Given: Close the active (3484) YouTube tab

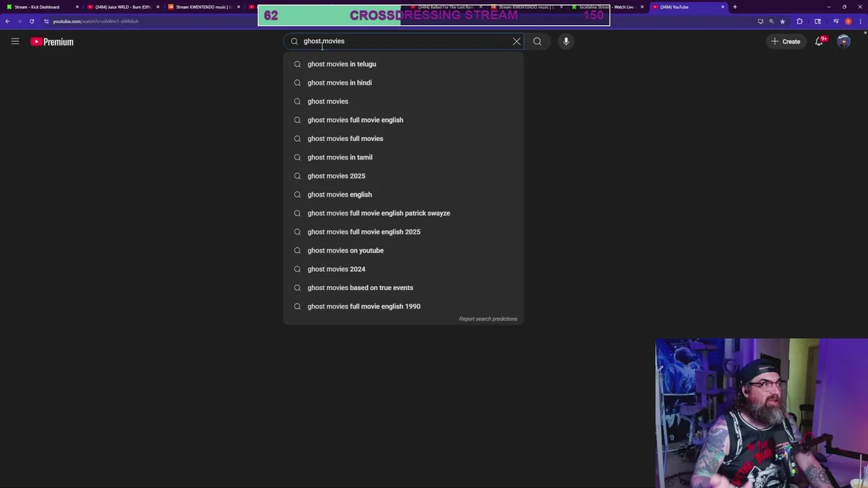Looking at the screenshot, I should 723,7.
